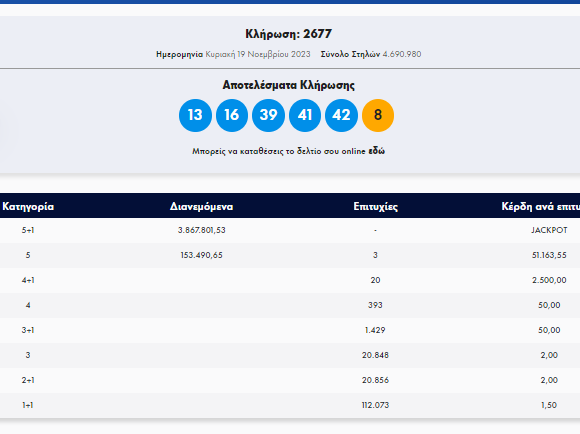This screenshot has height=434, width=580.
Task: Click winnings 2,00 in 2+1 row
Action: tap(549, 380)
